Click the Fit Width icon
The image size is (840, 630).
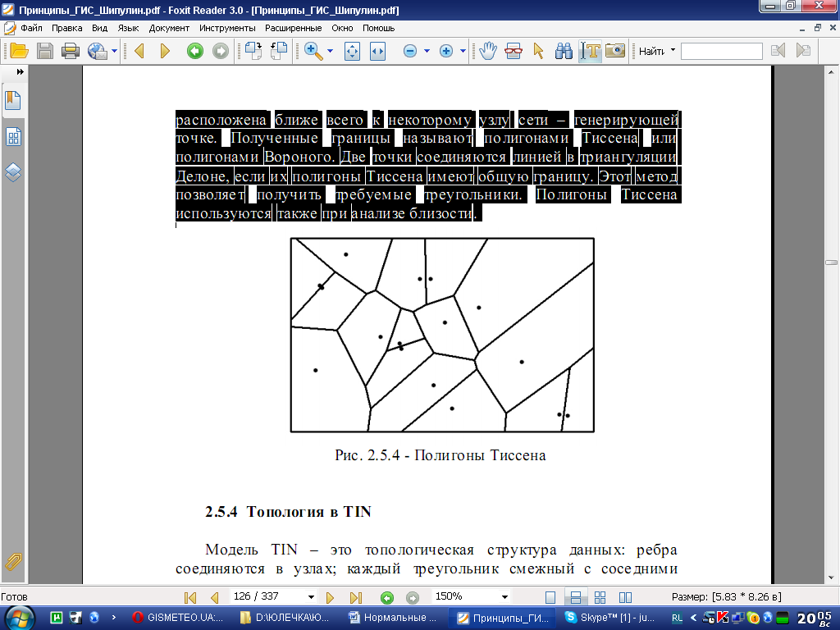(377, 51)
